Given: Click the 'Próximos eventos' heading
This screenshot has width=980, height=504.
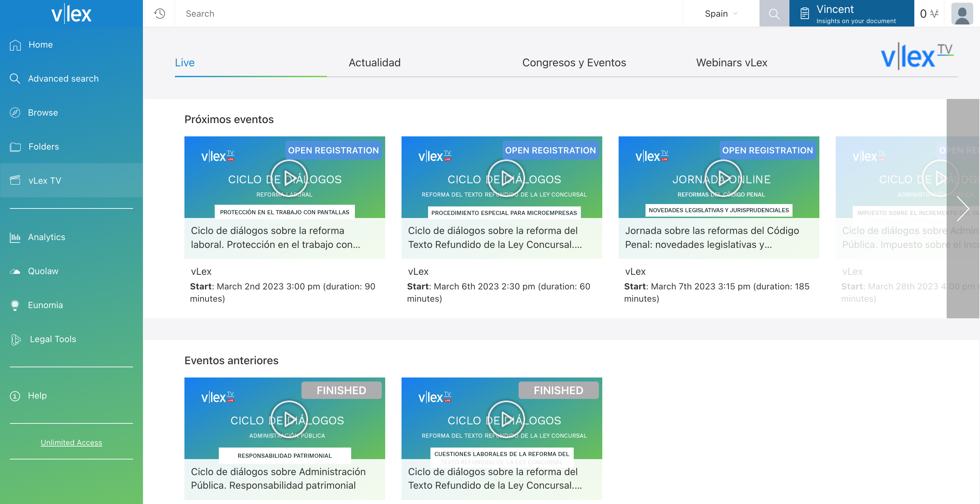Looking at the screenshot, I should tap(229, 120).
